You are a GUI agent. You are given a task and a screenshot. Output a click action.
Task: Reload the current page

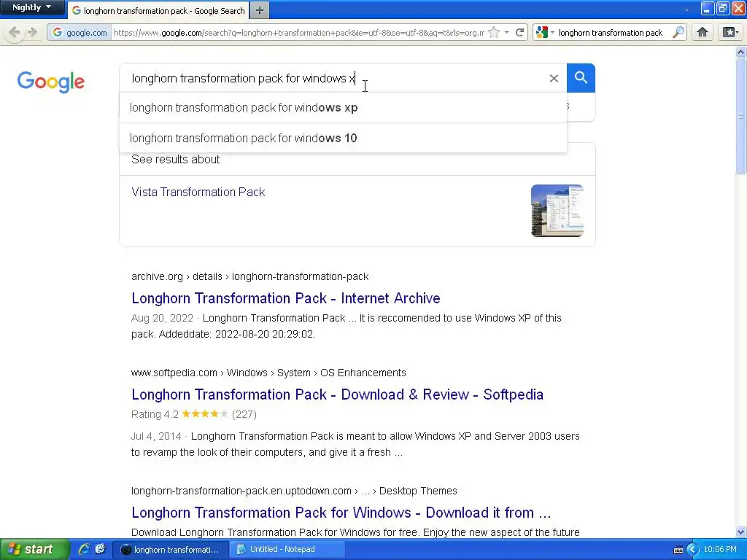[x=519, y=32]
